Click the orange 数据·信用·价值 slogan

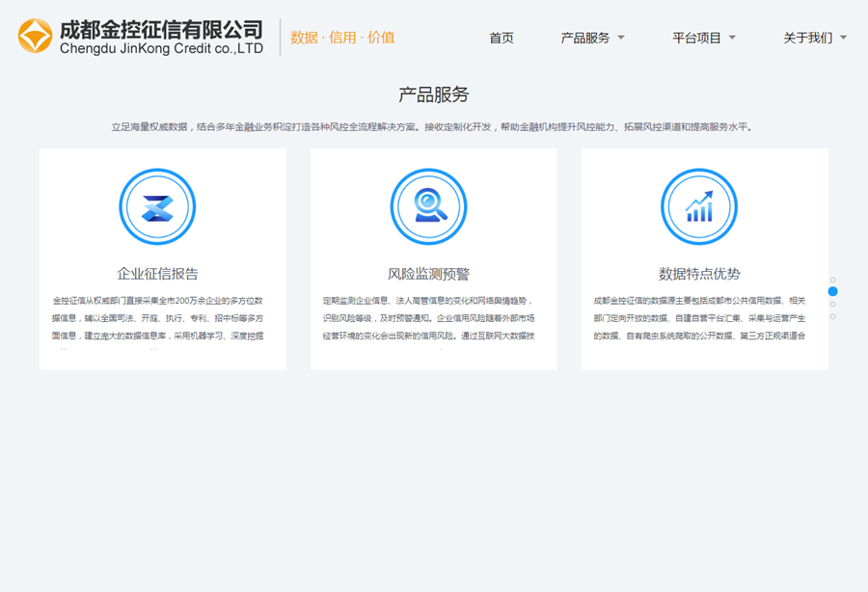[x=342, y=38]
